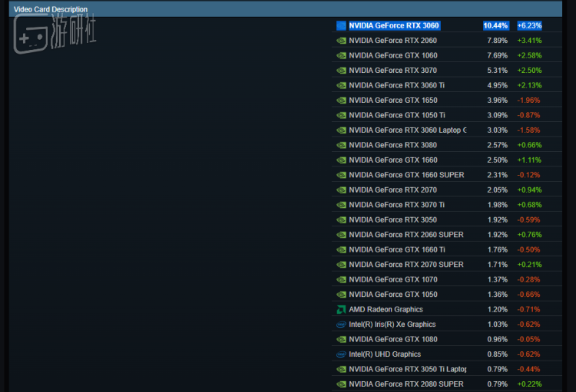Click NVIDIA icon beside GTX 1650

tap(341, 100)
